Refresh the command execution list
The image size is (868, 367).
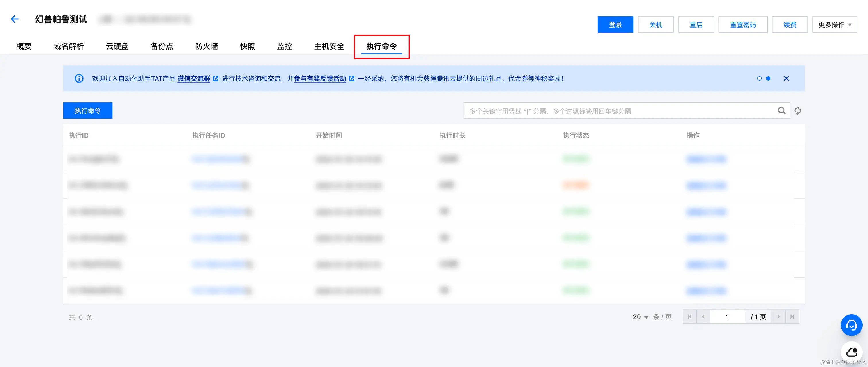coord(797,110)
